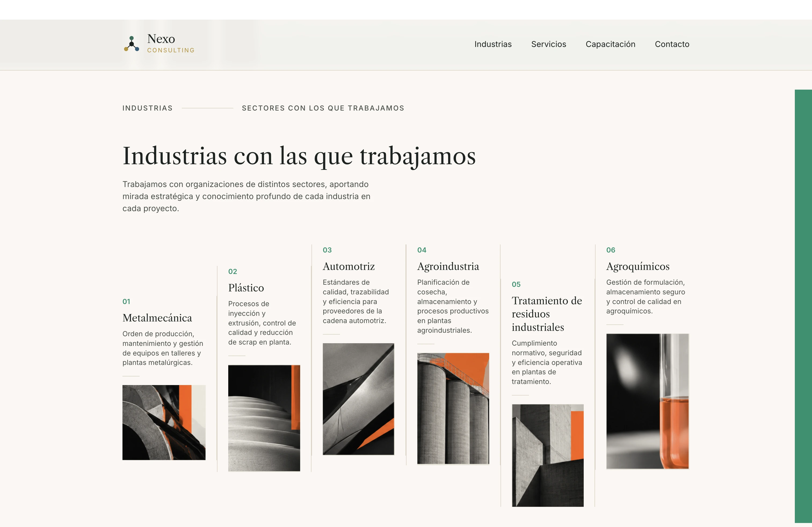Click the Metalmecánica card title
Viewport: 812px width, 527px height.
(157, 318)
